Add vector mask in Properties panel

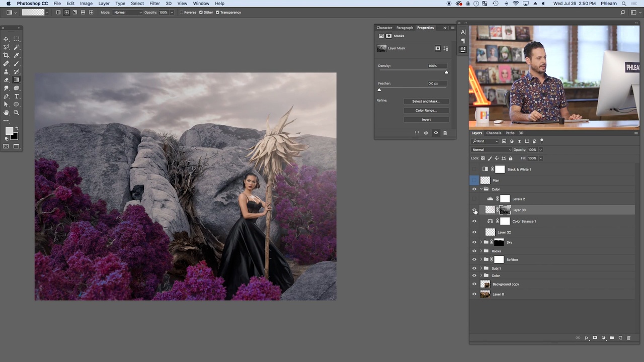[446, 48]
